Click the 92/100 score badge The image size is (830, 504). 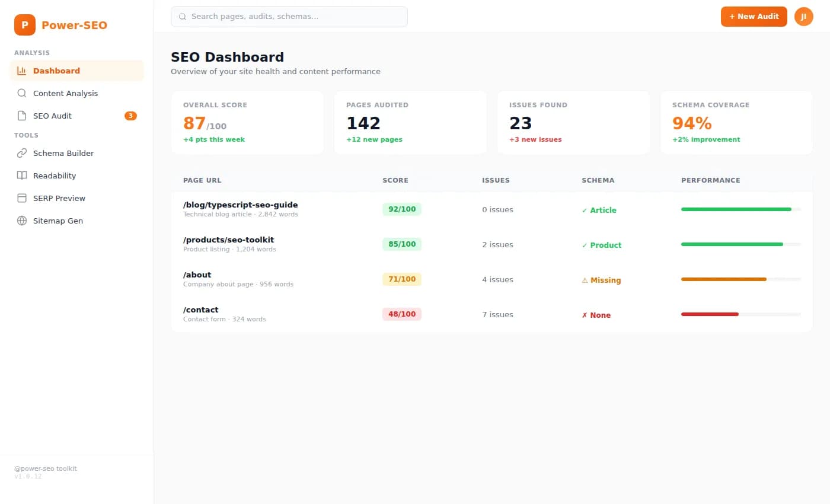click(402, 209)
